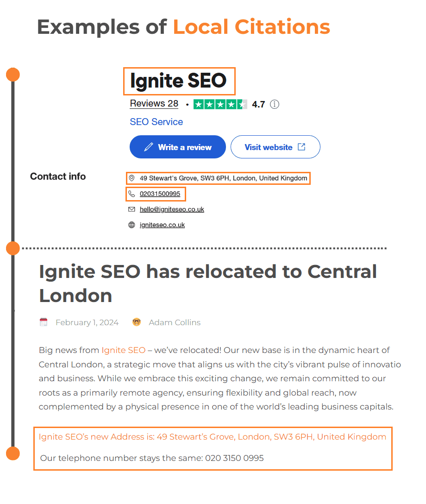Click the phone icon next to 02031500995
This screenshot has width=426, height=504.
132,194
